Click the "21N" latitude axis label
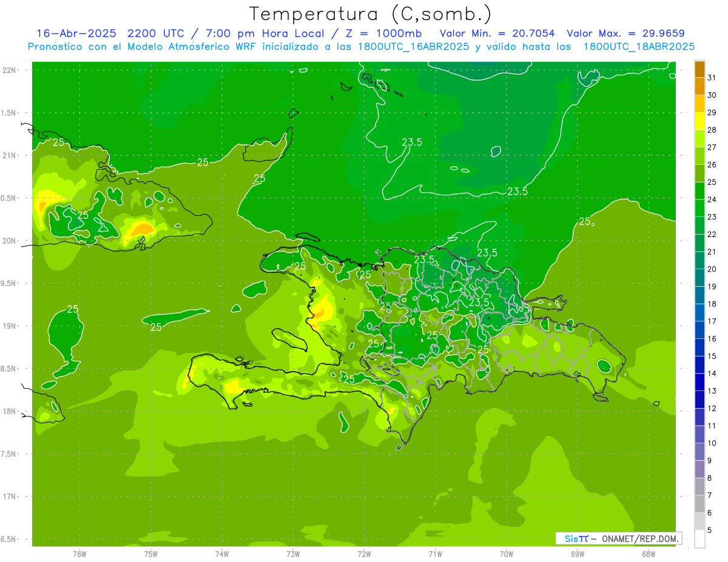This screenshot has height=562, width=728. click(x=10, y=156)
